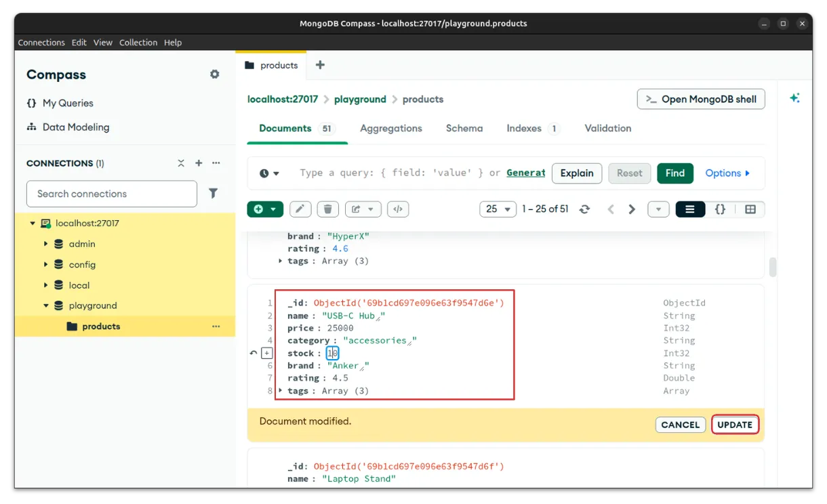Click the refresh documents icon
The height and width of the screenshot is (504, 827).
[584, 209]
